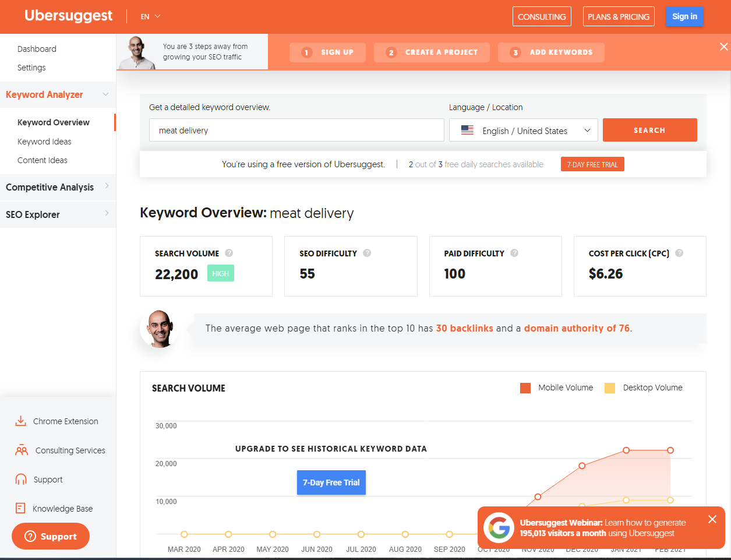The height and width of the screenshot is (560, 731).
Task: Open Support link in sidebar
Action: (48, 480)
